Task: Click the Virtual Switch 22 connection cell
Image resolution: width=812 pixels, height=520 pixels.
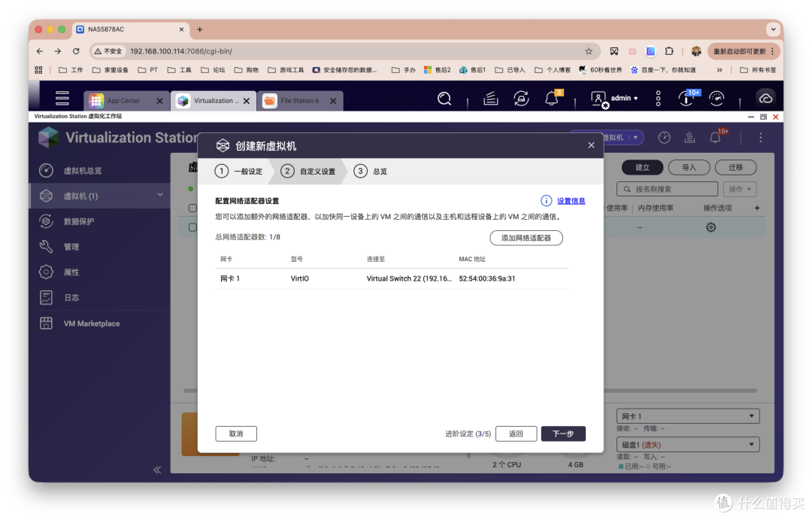Action: click(x=409, y=278)
